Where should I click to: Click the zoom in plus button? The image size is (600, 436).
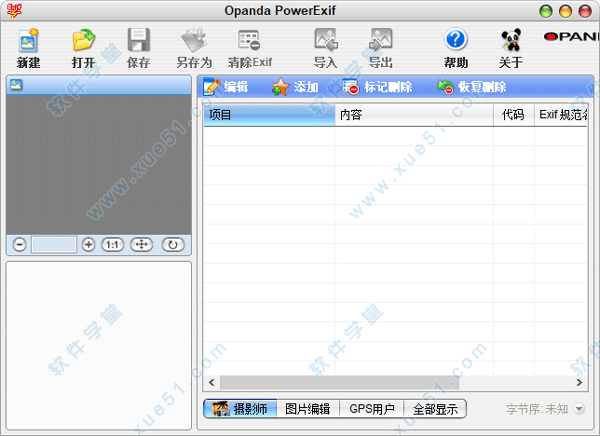click(88, 245)
